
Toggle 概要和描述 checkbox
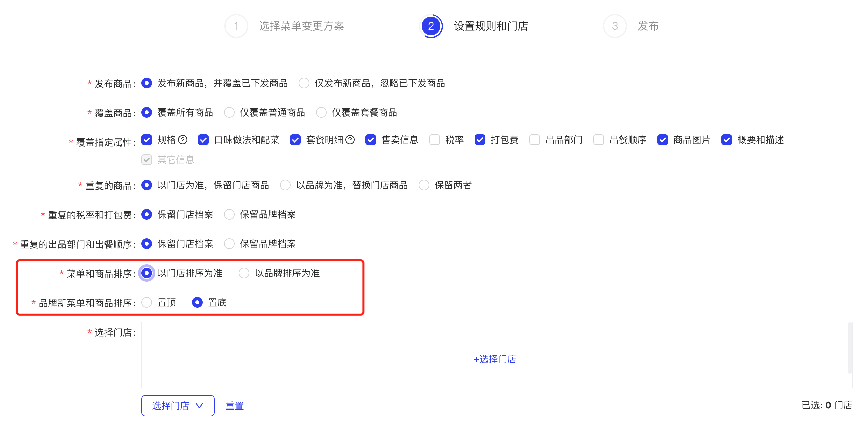[x=726, y=139]
